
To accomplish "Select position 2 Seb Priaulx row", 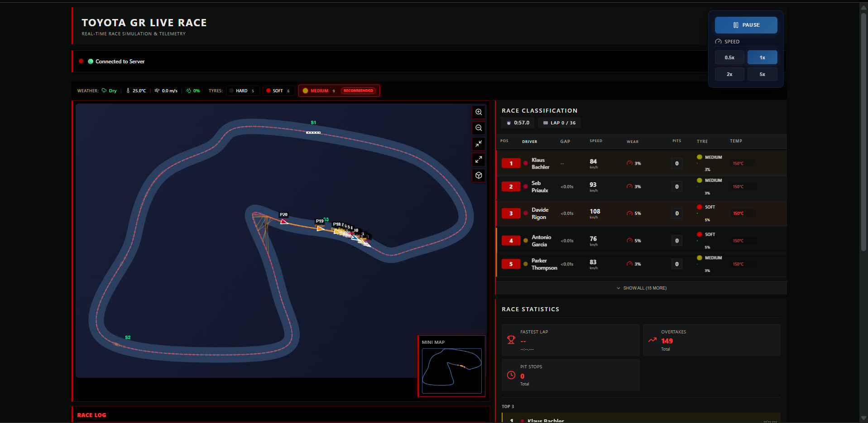I will click(642, 187).
